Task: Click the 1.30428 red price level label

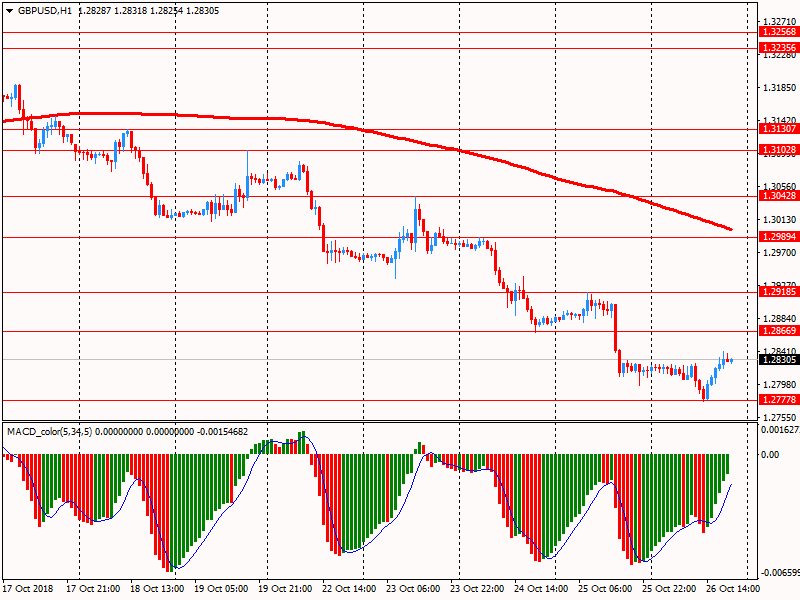Action: click(778, 196)
